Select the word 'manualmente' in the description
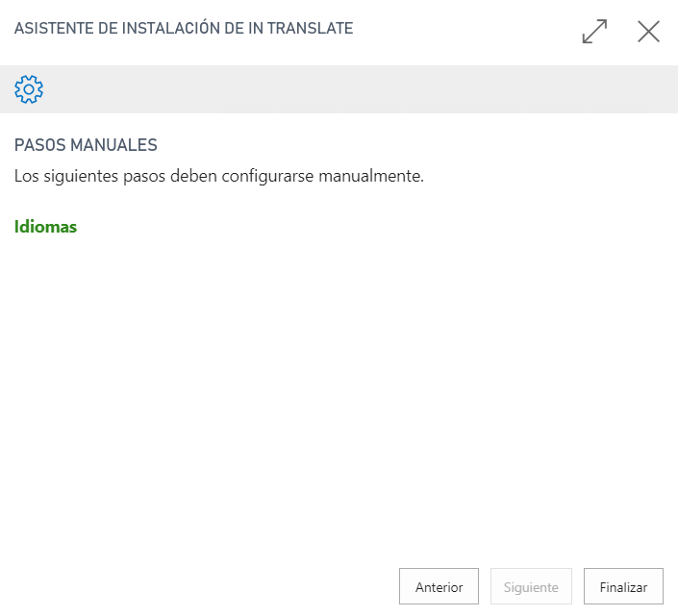Screen dimensions: 678x616 tap(371, 176)
